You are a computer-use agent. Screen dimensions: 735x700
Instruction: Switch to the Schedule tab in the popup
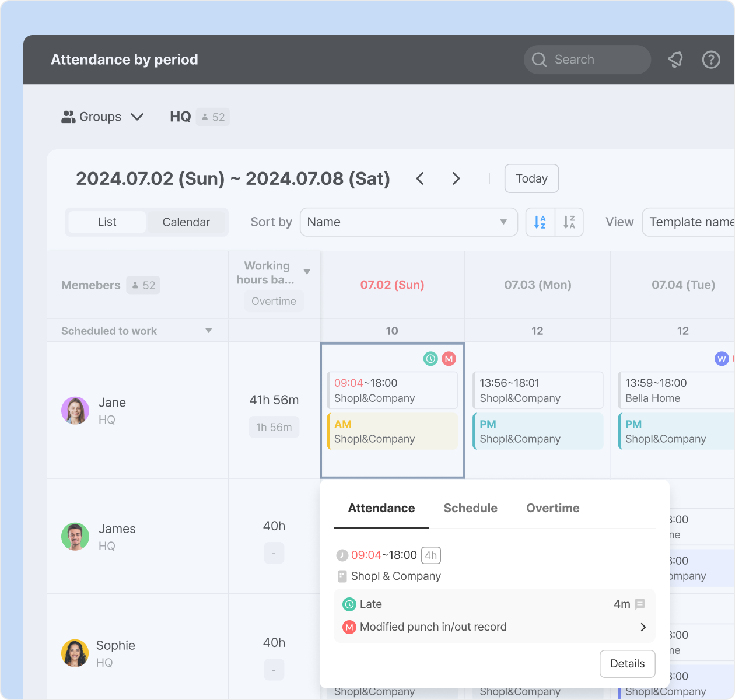(x=470, y=508)
